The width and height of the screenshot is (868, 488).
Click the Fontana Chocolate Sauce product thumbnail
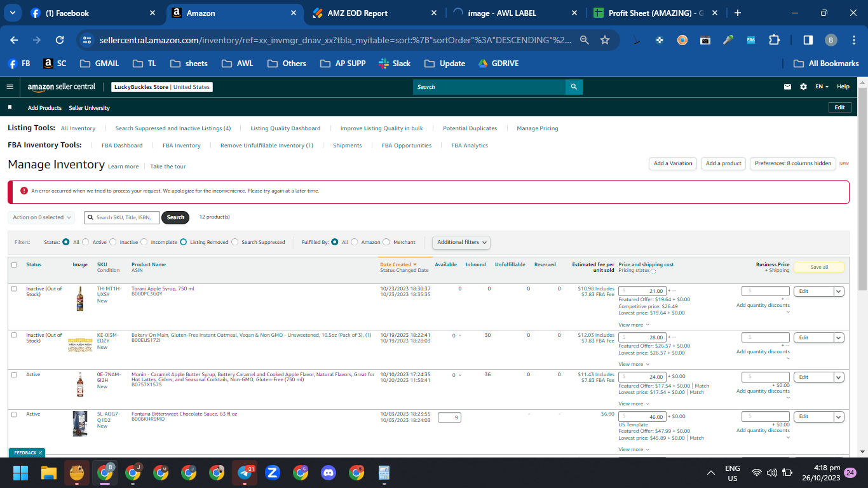click(80, 424)
